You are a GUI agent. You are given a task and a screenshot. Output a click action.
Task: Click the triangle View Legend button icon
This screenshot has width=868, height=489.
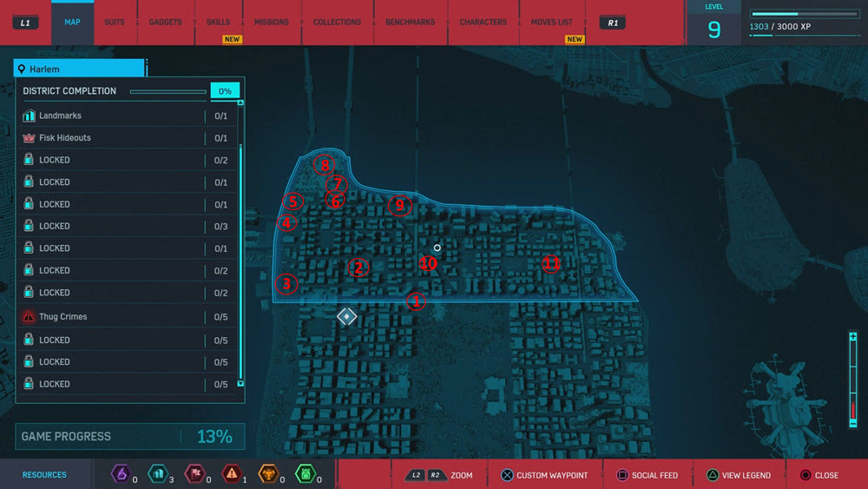pos(713,474)
